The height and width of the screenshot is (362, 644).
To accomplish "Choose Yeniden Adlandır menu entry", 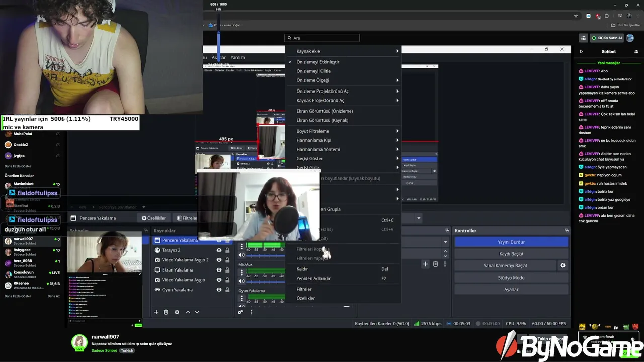I will click(x=343, y=279).
